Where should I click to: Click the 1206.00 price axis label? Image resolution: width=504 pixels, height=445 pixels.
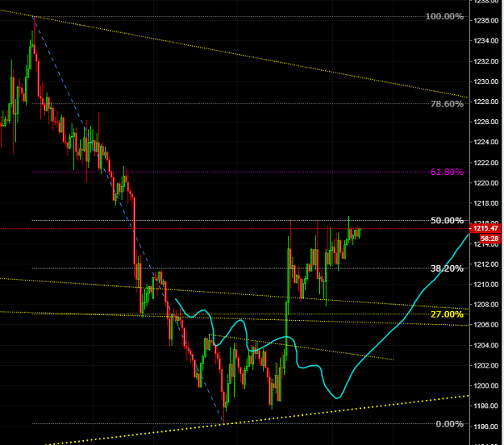tap(485, 325)
